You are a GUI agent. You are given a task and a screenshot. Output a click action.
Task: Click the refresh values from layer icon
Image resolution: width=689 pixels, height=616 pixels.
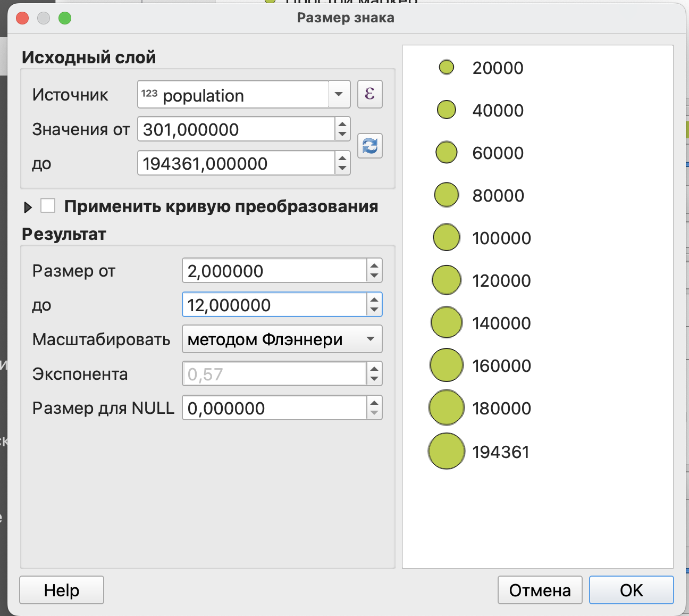[x=369, y=145]
